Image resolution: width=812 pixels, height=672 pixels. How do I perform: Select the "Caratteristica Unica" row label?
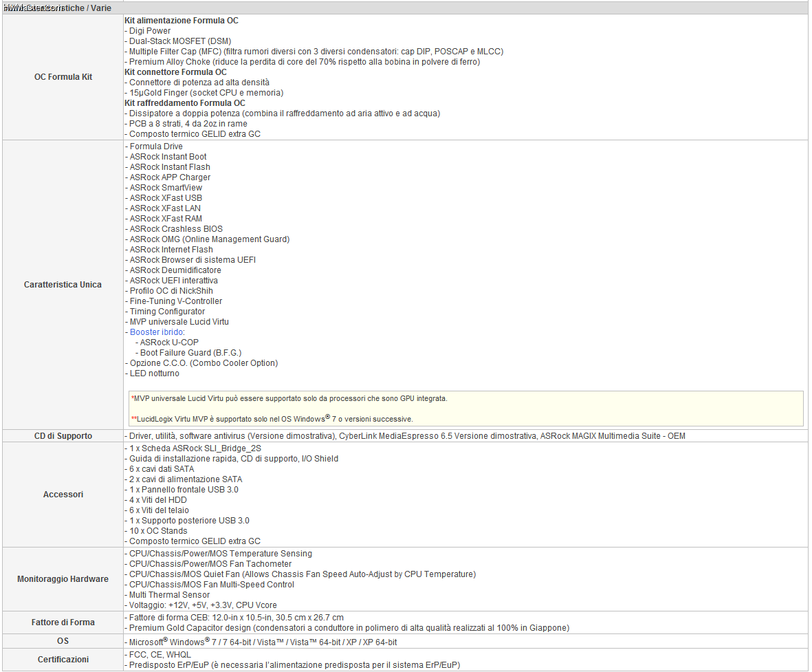pos(63,285)
